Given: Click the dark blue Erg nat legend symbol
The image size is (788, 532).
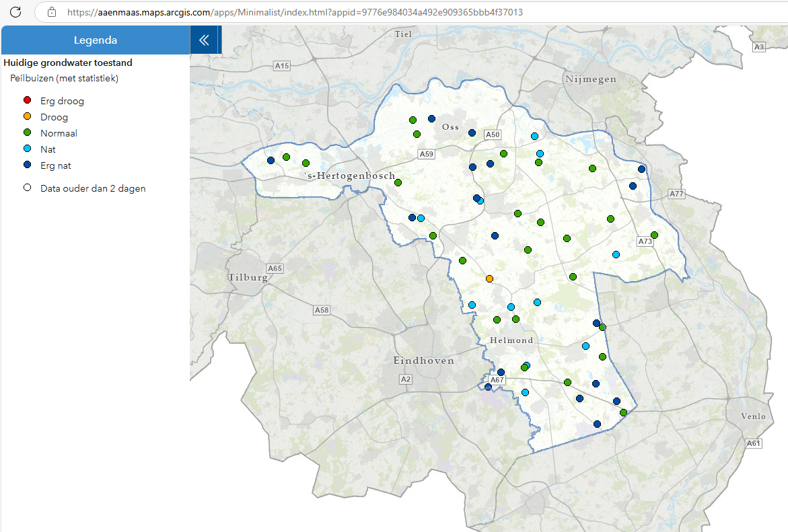Looking at the screenshot, I should [x=28, y=165].
